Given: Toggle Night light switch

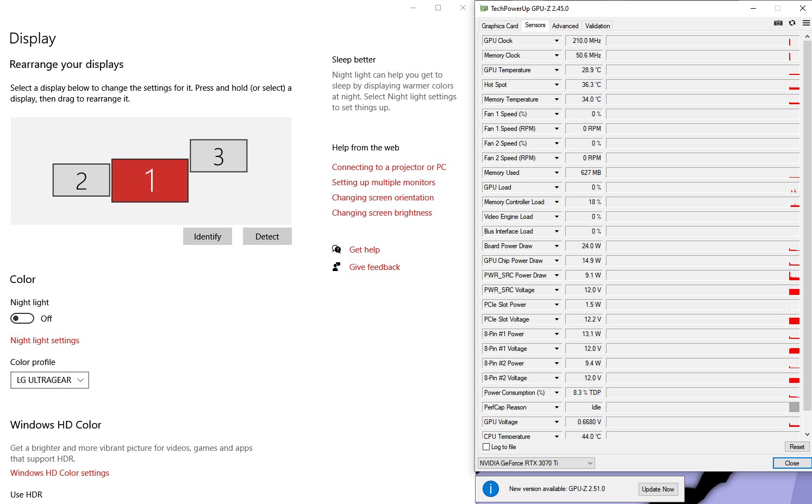Looking at the screenshot, I should [22, 318].
